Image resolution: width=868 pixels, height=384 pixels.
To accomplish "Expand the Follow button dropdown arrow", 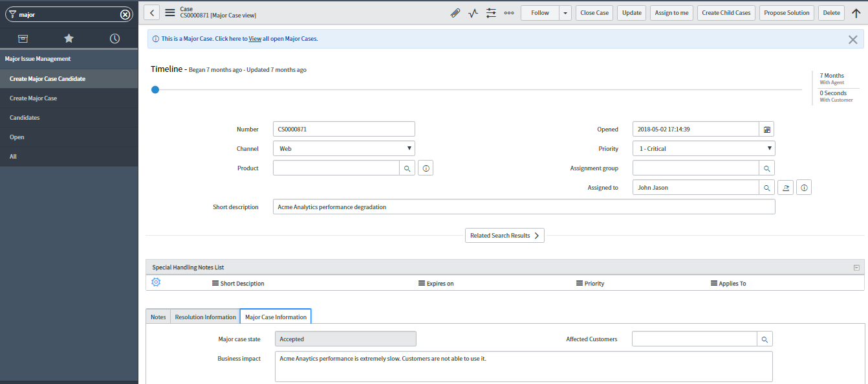I will tap(565, 13).
